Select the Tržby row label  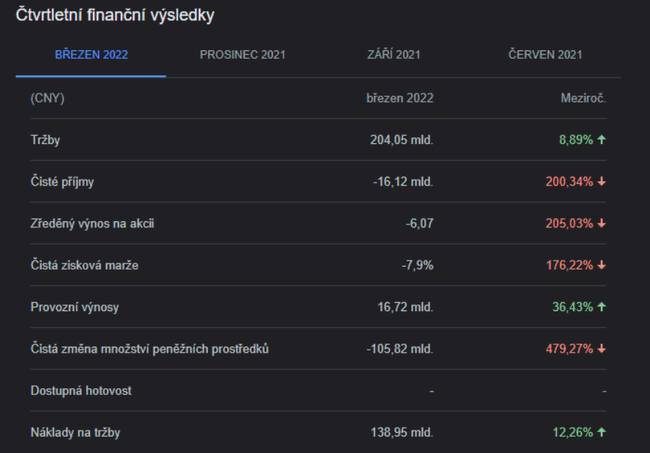coord(46,140)
